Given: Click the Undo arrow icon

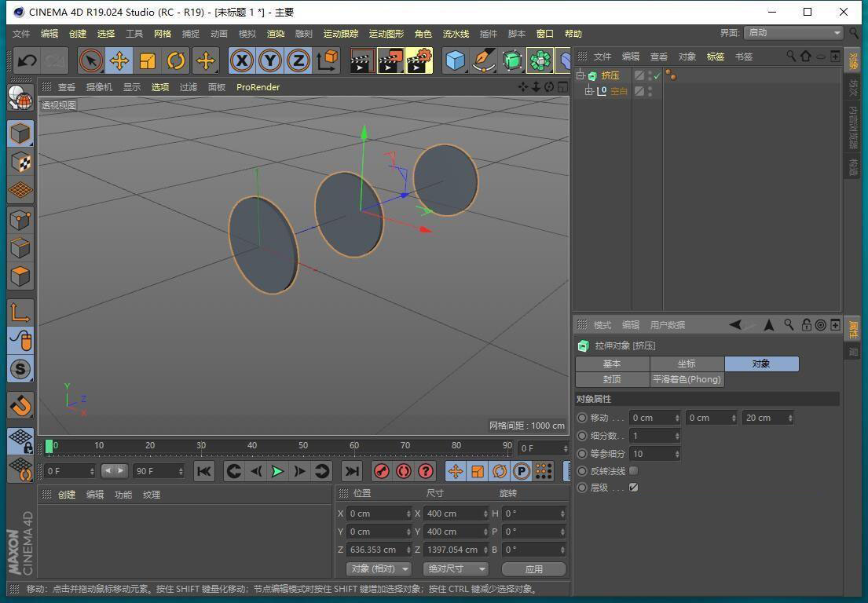Looking at the screenshot, I should (27, 60).
